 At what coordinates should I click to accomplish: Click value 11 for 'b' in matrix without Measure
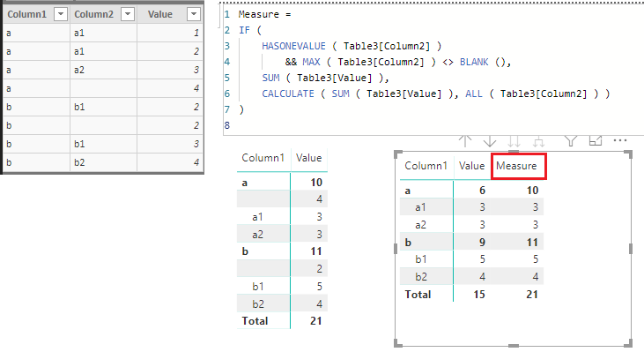pyautogui.click(x=316, y=251)
